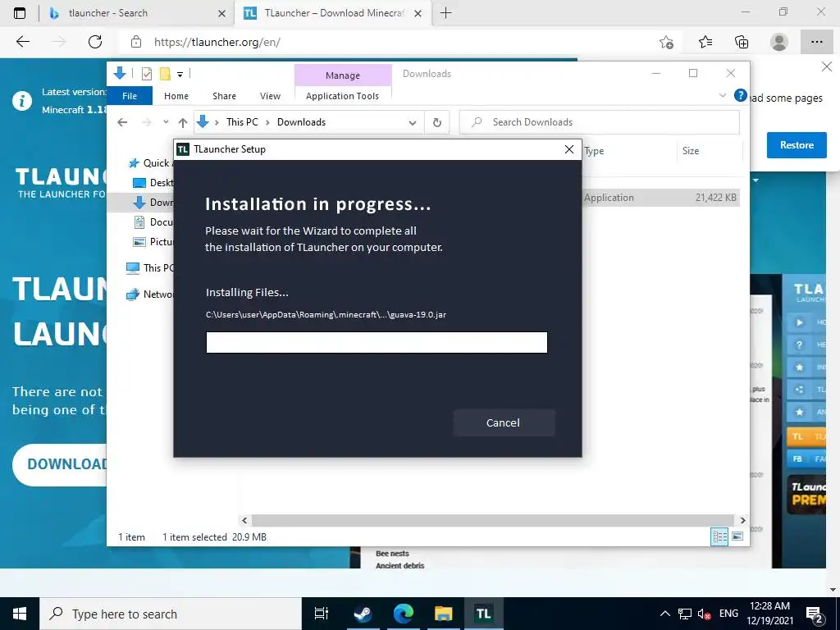Open Task View from taskbar
This screenshot has height=630, width=840.
pyautogui.click(x=322, y=614)
